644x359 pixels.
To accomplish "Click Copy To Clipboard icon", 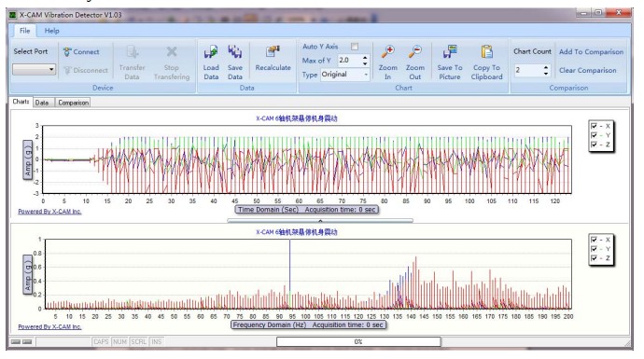I will point(486,52).
